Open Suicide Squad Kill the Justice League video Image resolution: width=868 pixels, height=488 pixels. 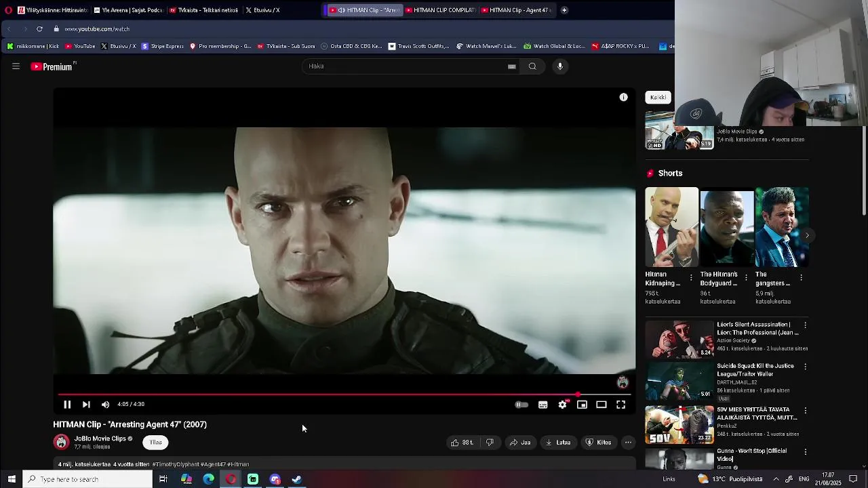coord(679,382)
